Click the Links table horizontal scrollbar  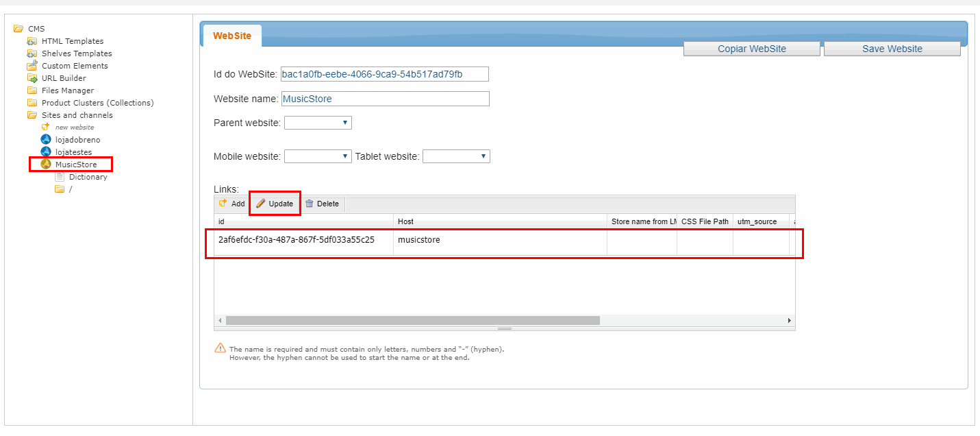(x=412, y=320)
